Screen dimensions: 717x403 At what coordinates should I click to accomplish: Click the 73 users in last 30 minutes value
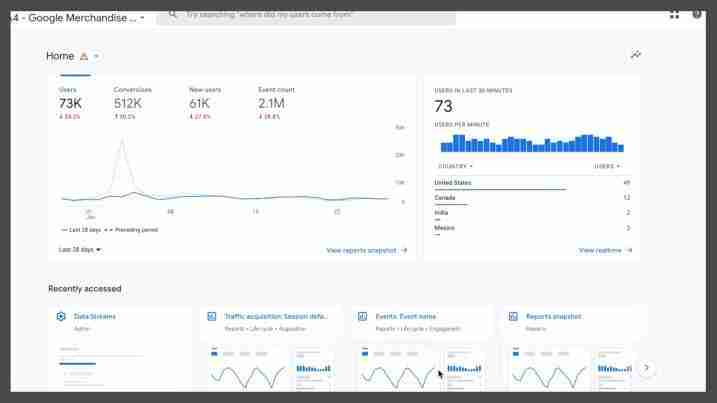[443, 106]
